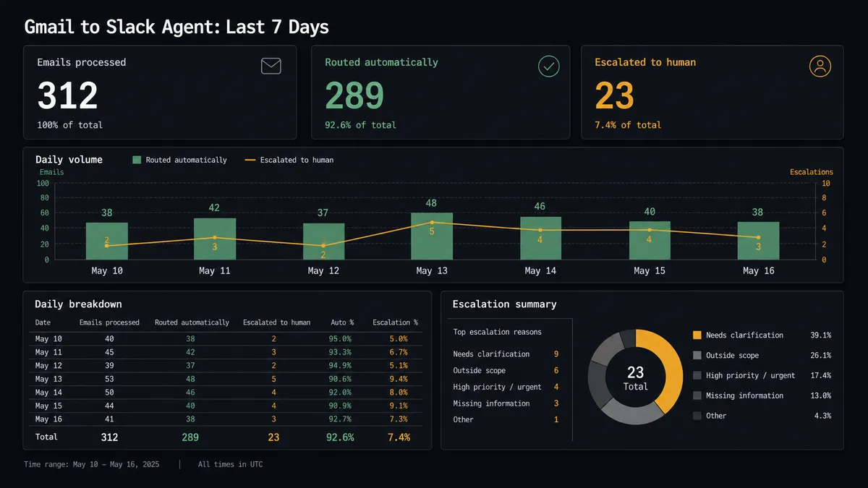
Task: Click the '23 Total' donut chart center
Action: 635,377
